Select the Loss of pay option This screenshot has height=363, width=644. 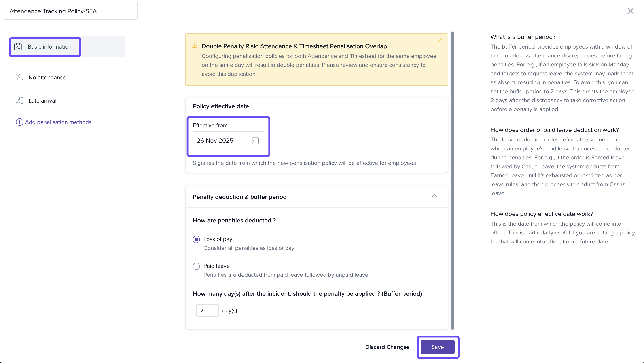(196, 239)
